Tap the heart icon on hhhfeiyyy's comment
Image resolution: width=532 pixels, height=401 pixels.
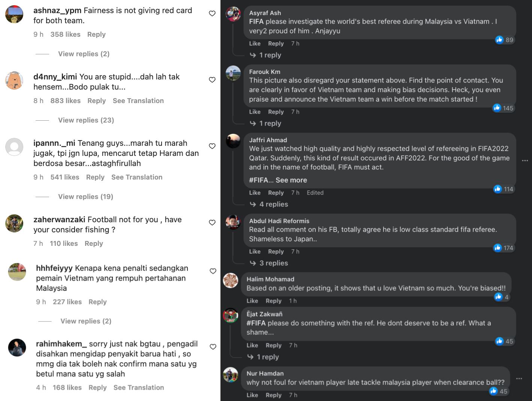point(212,271)
